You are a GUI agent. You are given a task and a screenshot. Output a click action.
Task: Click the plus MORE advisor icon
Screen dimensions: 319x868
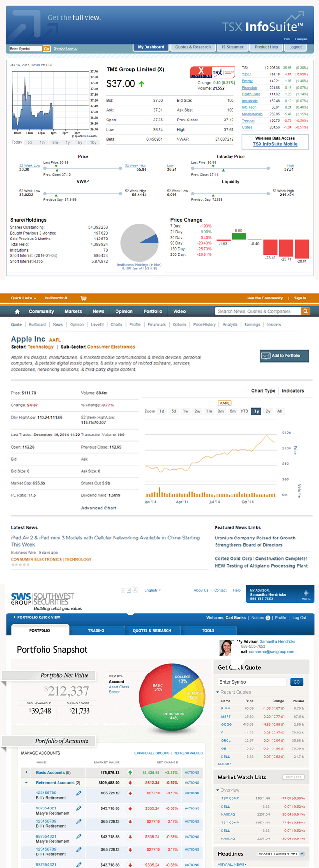click(305, 594)
